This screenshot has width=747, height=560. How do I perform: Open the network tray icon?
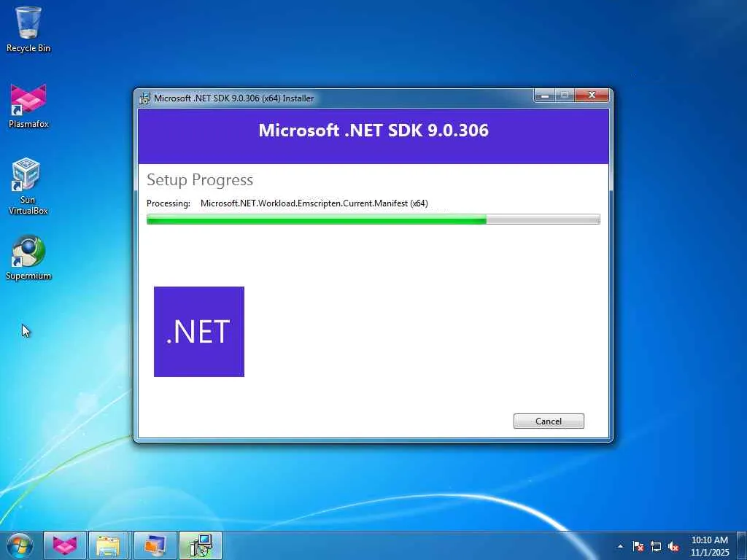coord(656,546)
